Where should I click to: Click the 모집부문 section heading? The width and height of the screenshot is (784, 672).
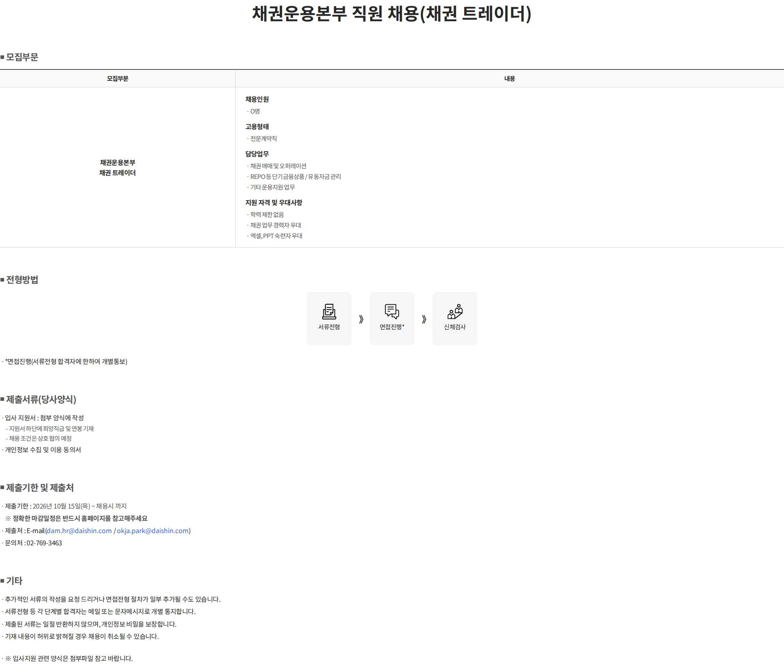point(22,57)
